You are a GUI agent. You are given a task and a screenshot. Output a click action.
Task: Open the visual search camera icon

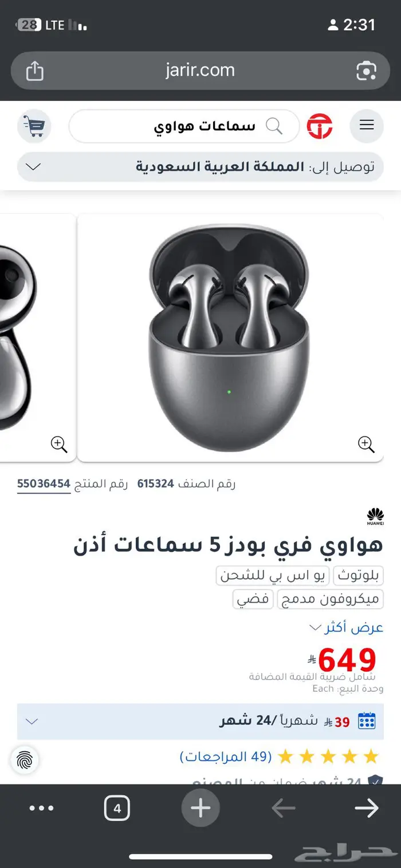(366, 71)
